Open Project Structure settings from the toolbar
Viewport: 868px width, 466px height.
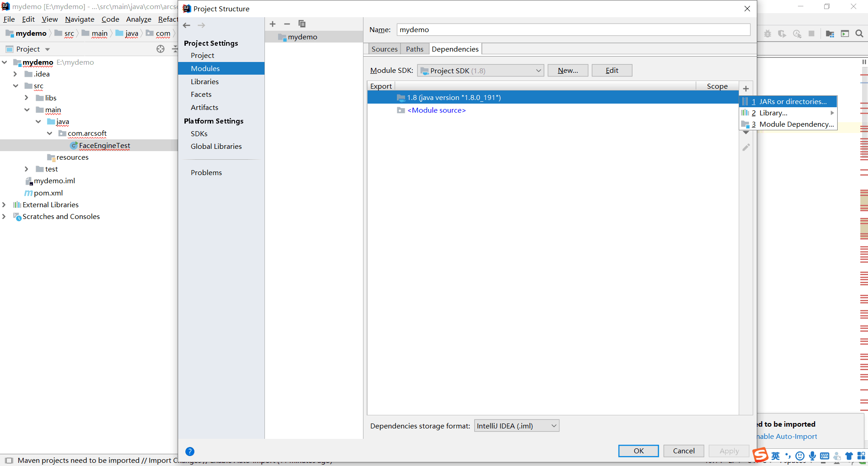[x=830, y=34]
